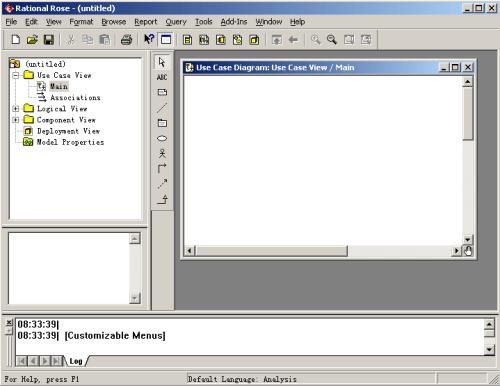This screenshot has height=386, width=500.
Task: Close the log window with x button
Action: (9, 322)
